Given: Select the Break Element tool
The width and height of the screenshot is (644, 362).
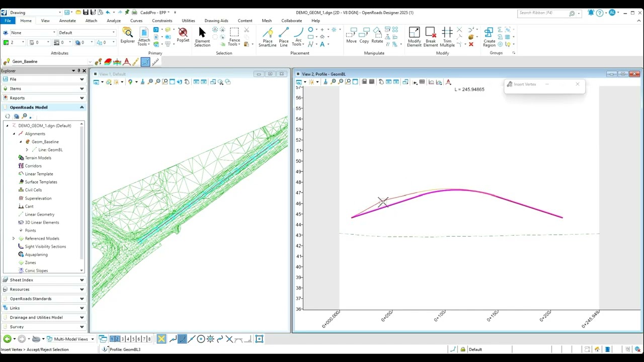Looking at the screenshot, I should 431,37.
